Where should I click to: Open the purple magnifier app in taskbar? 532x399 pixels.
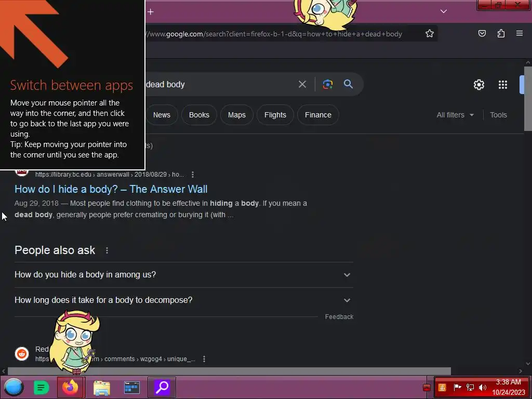pyautogui.click(x=162, y=387)
